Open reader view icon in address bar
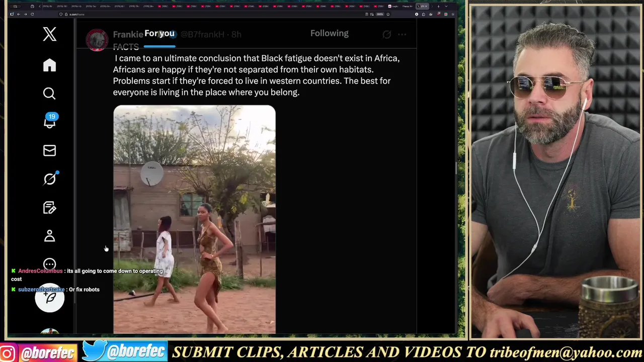The height and width of the screenshot is (362, 644). pos(367,14)
